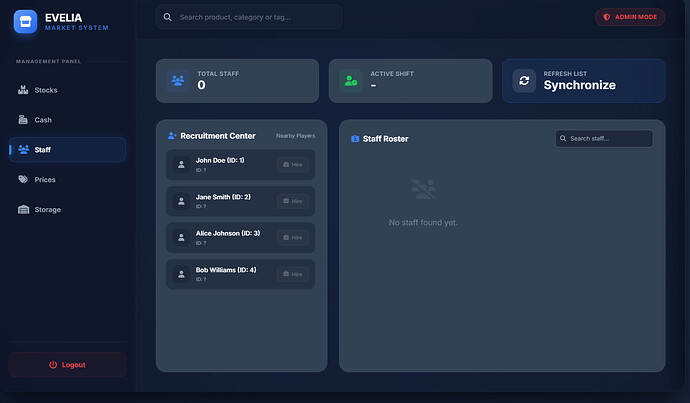Open the Storage section
Image resolution: width=690 pixels, height=403 pixels.
(67, 209)
